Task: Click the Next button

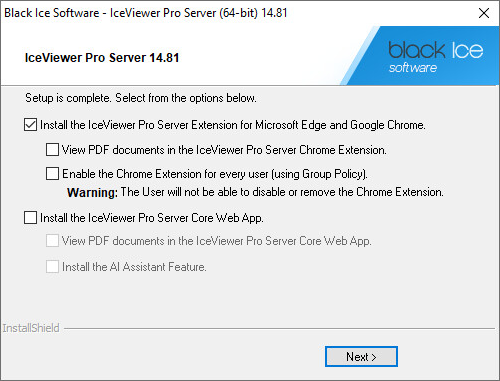Action: [361, 357]
